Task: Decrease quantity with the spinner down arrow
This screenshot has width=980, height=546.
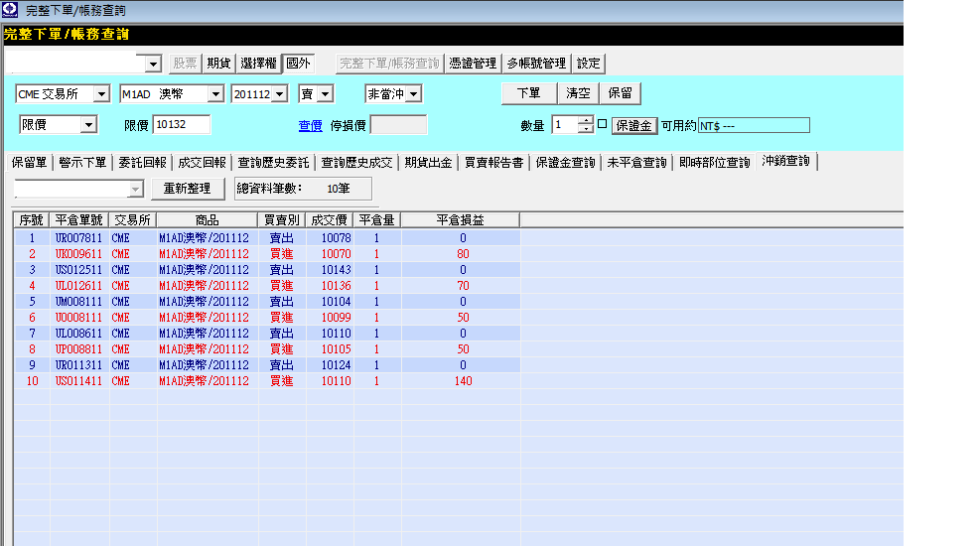Action: coord(585,129)
